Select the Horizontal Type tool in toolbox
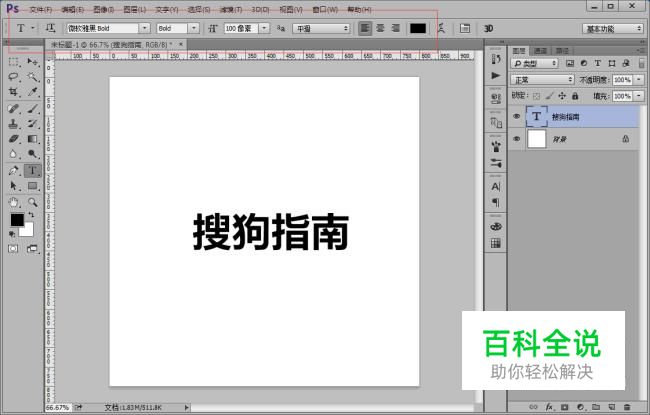This screenshot has width=650, height=415. 32,170
